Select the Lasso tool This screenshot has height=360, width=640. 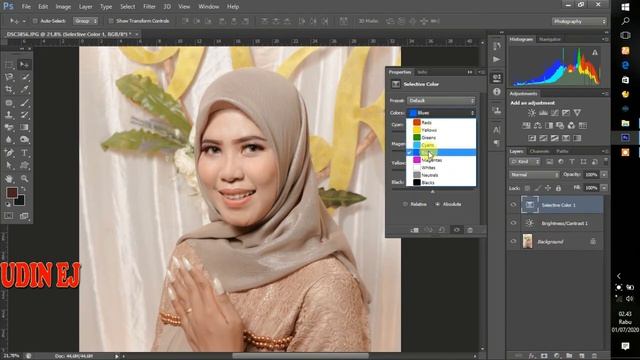pyautogui.click(x=9, y=77)
